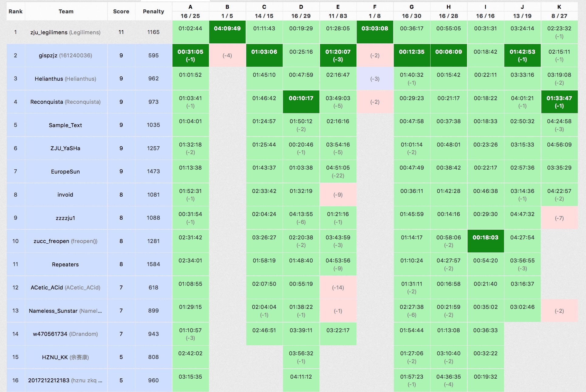Viewport: 586px width, 392px height.
Task: Click Helianthus pending (-3) cell in F
Action: pos(375,79)
